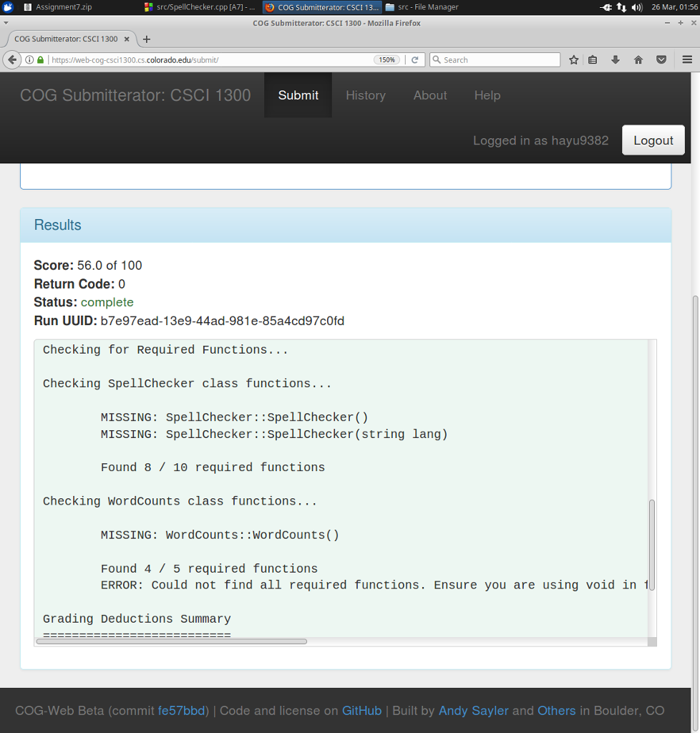
Task: Bookmark this page with the star icon
Action: (574, 60)
